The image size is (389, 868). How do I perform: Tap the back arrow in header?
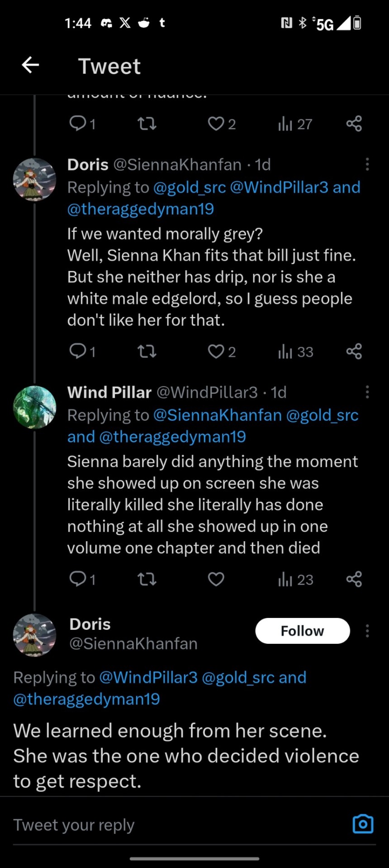[30, 65]
